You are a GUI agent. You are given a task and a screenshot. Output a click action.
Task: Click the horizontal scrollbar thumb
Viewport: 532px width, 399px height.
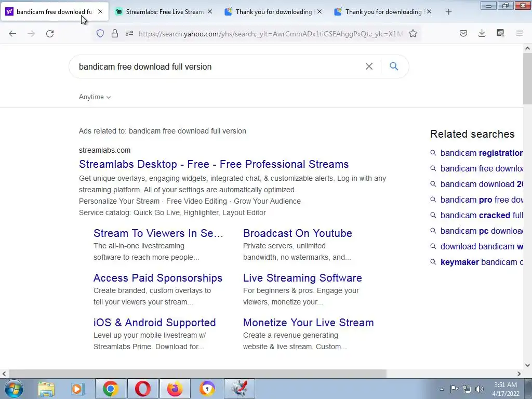[x=197, y=374]
